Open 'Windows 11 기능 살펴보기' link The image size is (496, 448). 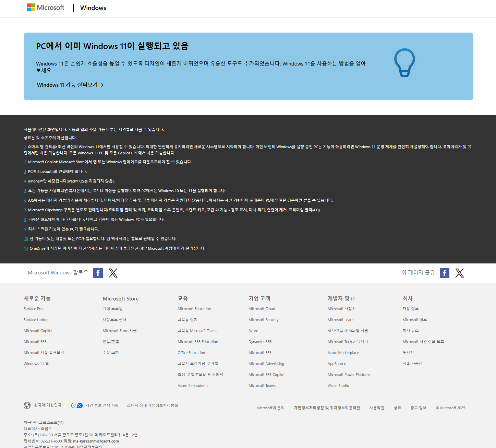[x=67, y=85]
